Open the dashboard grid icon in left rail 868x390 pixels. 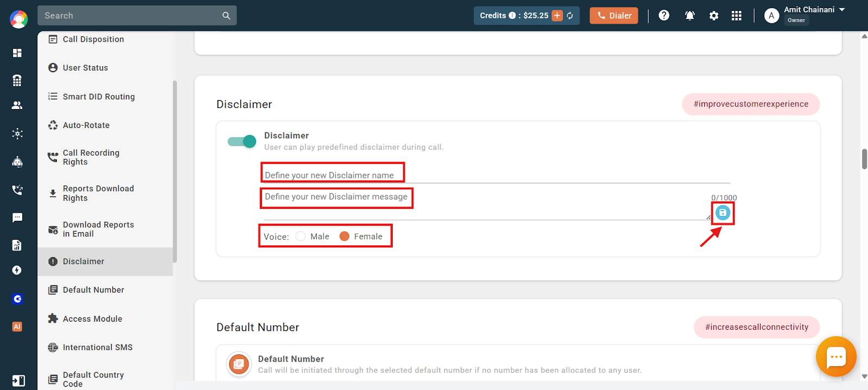[17, 53]
